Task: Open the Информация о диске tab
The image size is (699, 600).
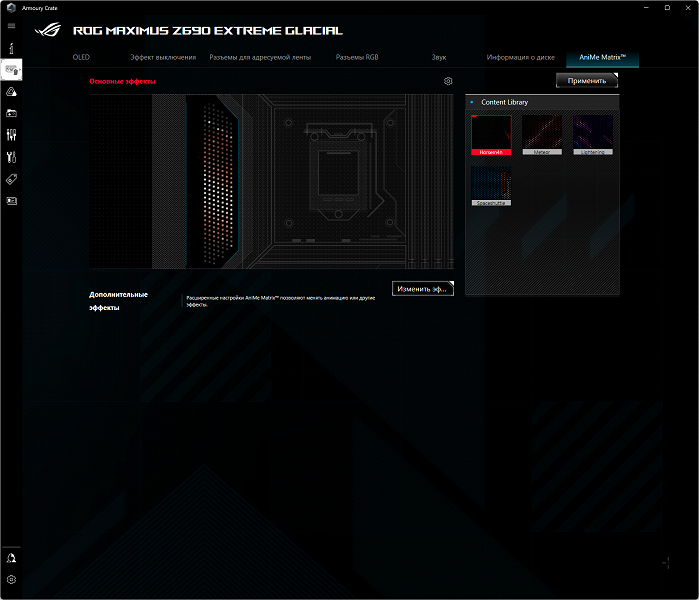Action: tap(520, 57)
